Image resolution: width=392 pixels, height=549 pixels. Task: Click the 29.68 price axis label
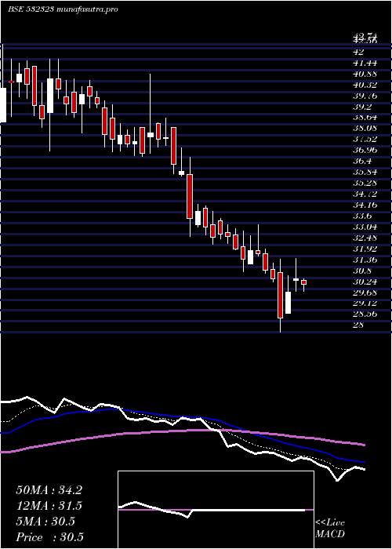click(x=365, y=293)
